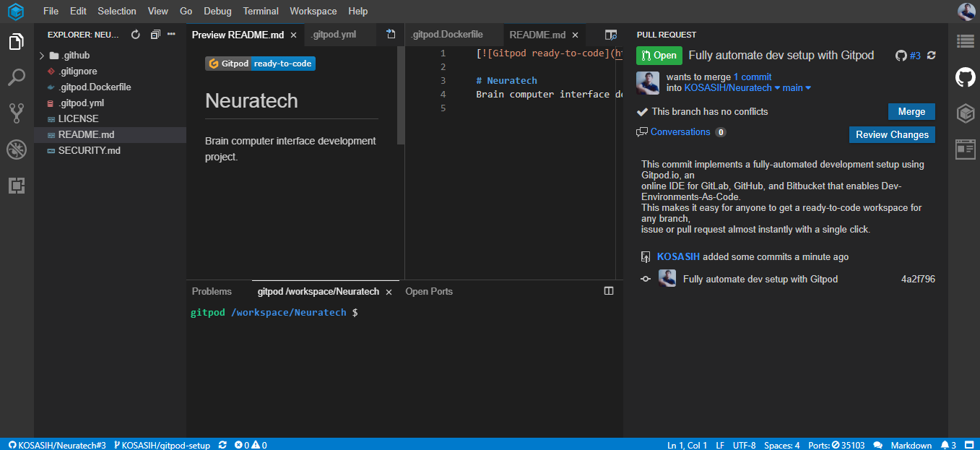Open the Gitpod cube side panel icon
Image resolution: width=980 pixels, height=450 pixels.
tap(965, 113)
